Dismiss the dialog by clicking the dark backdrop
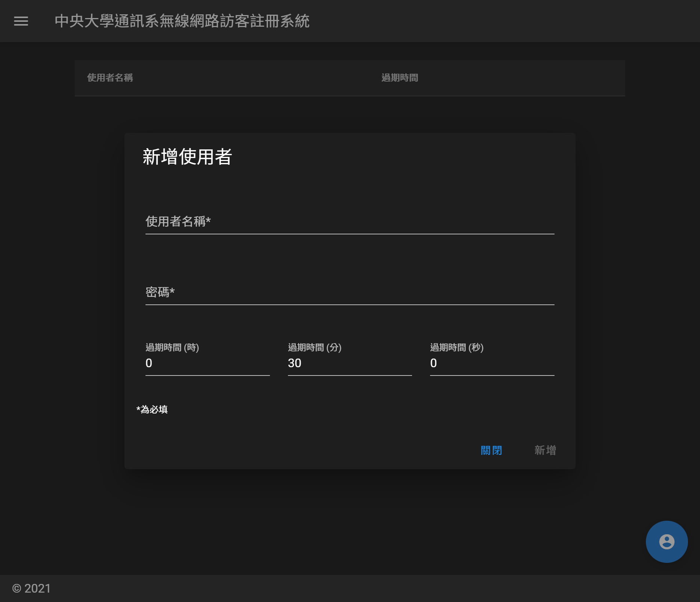The width and height of the screenshot is (700, 602). [x=60, y=301]
